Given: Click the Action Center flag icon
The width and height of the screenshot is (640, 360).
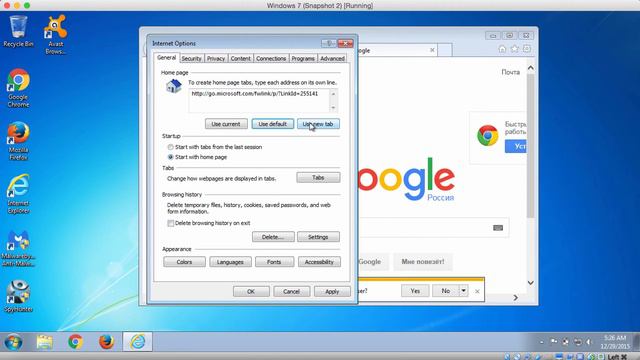Looking at the screenshot, I should pyautogui.click(x=554, y=342).
